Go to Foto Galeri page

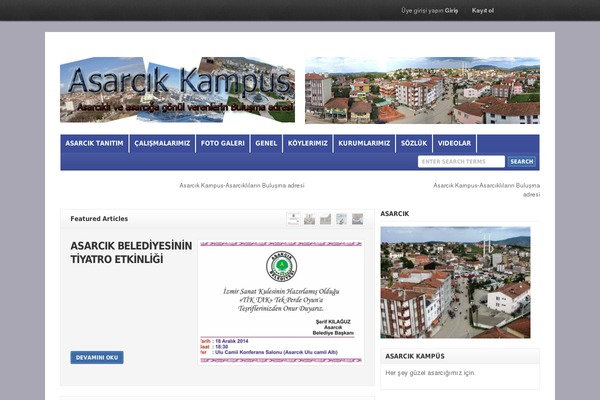(222, 143)
